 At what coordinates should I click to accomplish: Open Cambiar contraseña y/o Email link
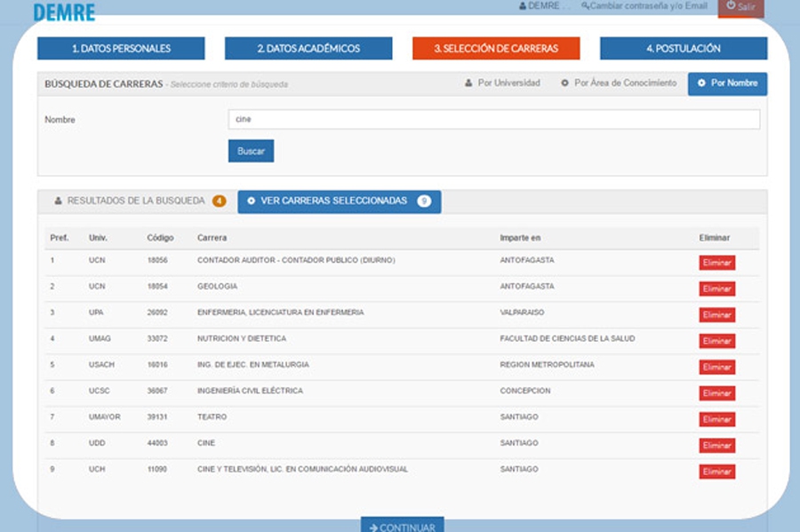click(x=644, y=6)
